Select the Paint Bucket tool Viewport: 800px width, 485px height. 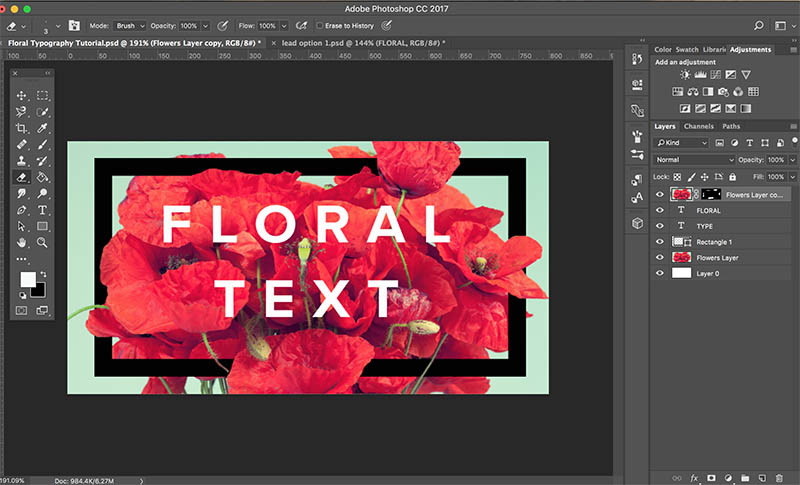point(42,177)
